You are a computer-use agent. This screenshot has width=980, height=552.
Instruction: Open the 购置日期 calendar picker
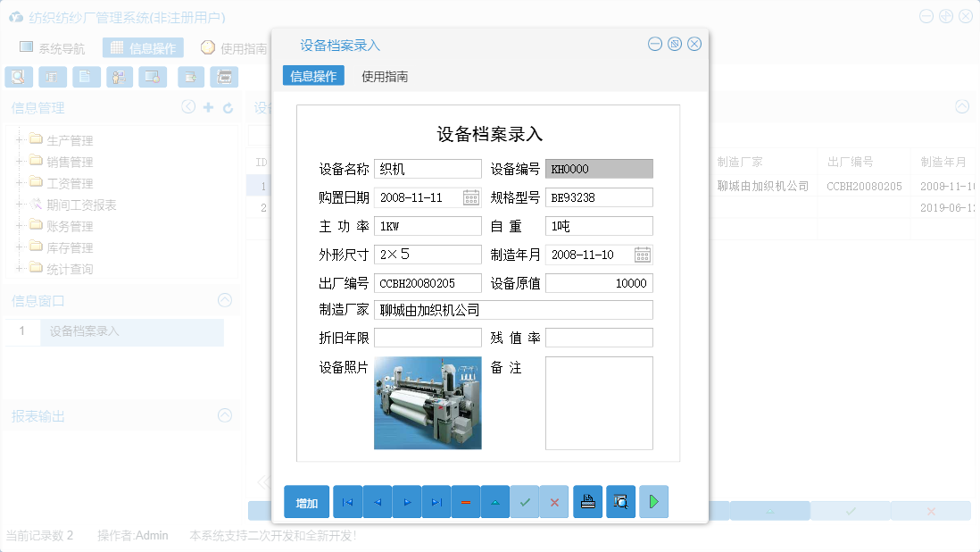click(x=470, y=197)
